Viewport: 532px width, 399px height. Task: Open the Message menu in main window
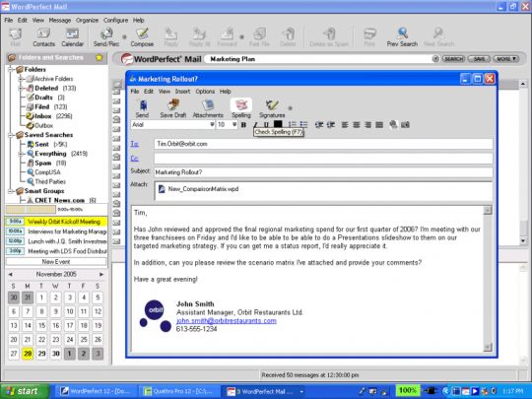tap(60, 21)
